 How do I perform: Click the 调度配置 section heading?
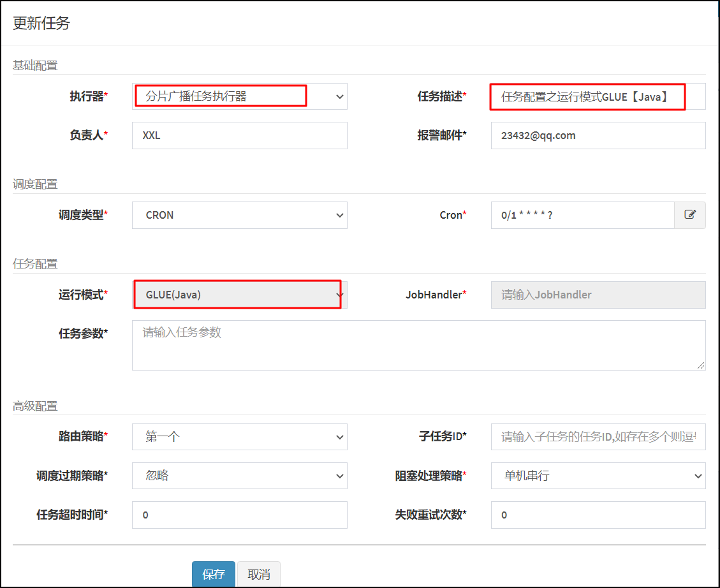click(35, 184)
